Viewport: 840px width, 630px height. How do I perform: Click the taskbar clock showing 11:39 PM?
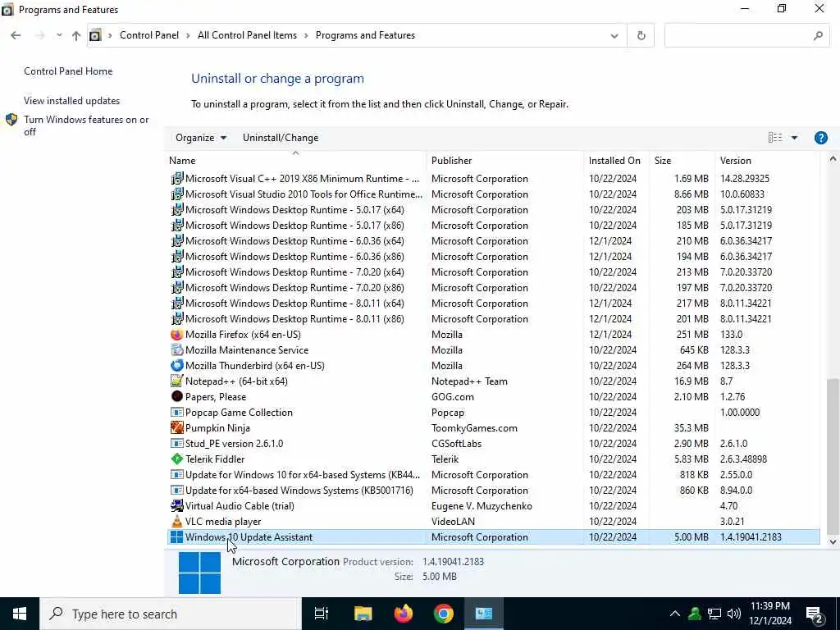(x=769, y=614)
